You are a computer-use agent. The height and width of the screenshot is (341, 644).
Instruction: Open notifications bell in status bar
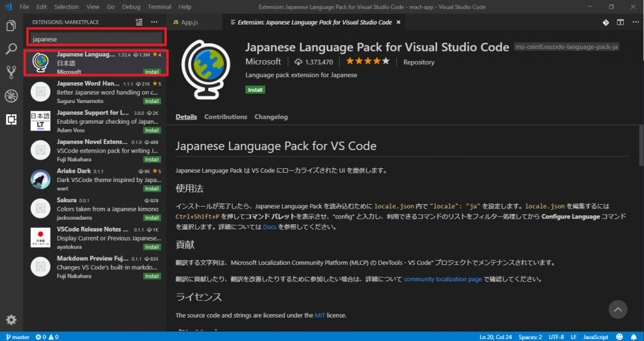coord(634,337)
